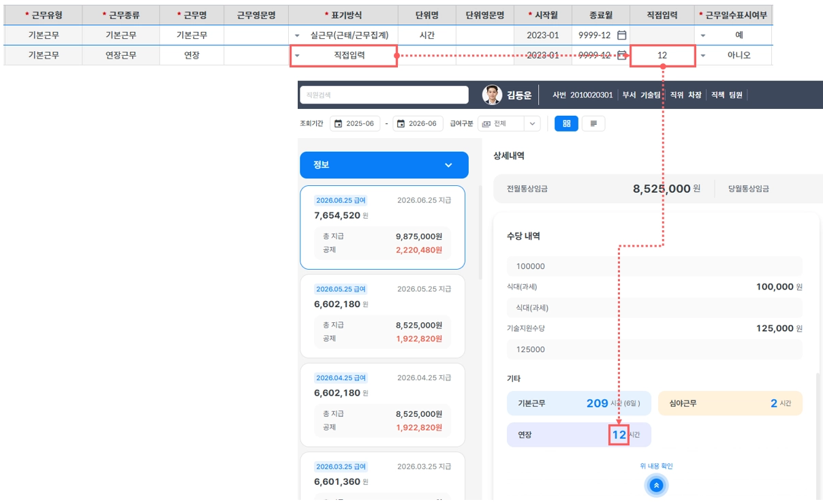Select the 2026.03.25 급여 pay card
This screenshot has width=823, height=504.
[x=382, y=475]
